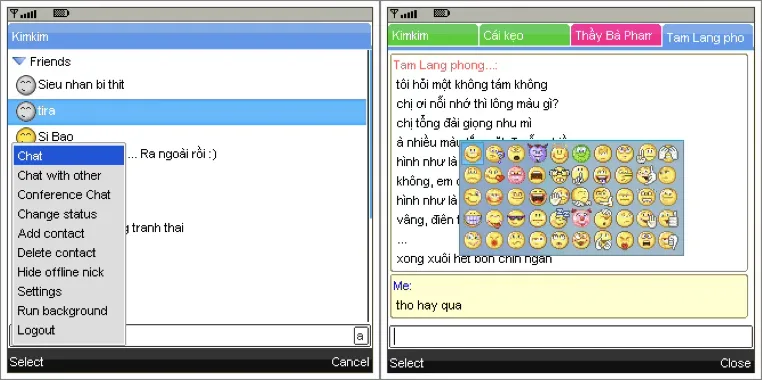Toggle Hide offline nick option
Screen dimensions: 762x380
pos(69,273)
